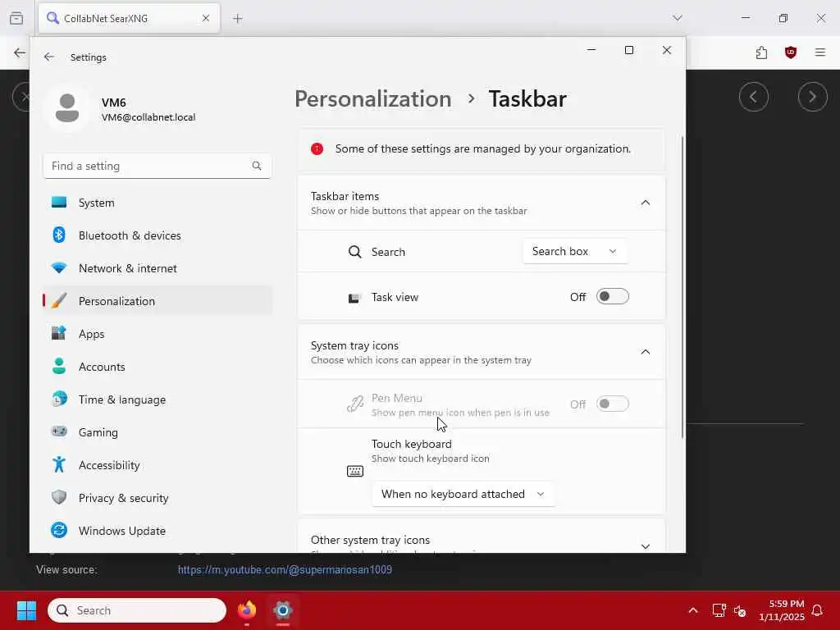Click the network tray icon
The width and height of the screenshot is (840, 630).
tap(719, 610)
